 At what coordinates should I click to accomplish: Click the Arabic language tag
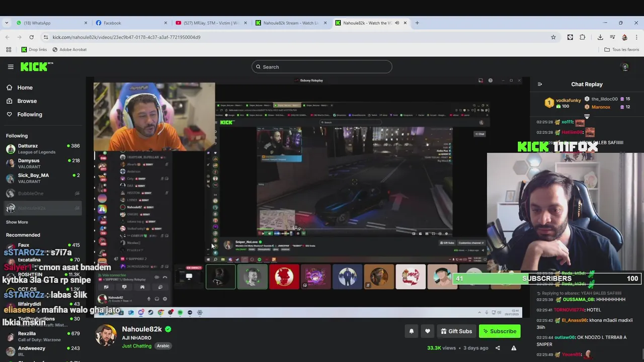[x=163, y=346]
